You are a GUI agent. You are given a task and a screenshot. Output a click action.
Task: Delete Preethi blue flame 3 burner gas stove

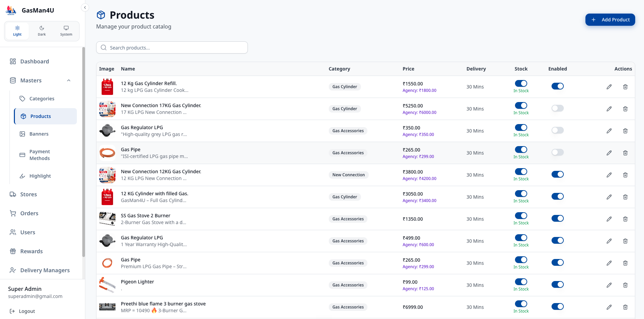pyautogui.click(x=625, y=307)
